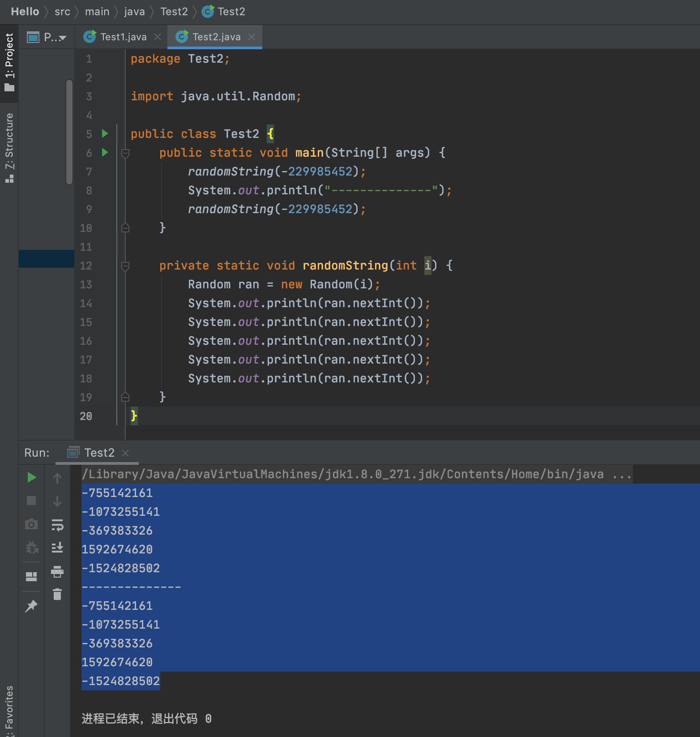Click import java.util.Random statement

tap(216, 96)
